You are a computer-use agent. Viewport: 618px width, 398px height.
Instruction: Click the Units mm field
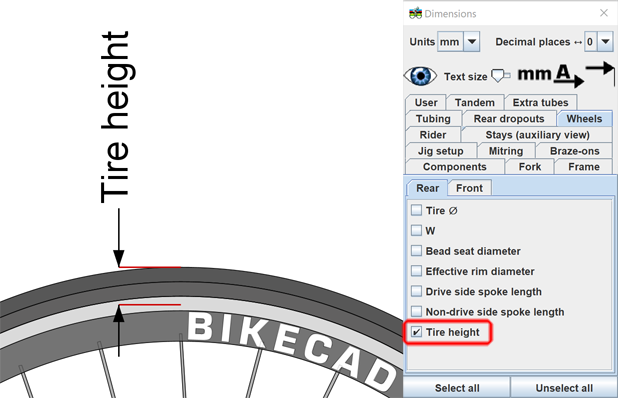(450, 41)
